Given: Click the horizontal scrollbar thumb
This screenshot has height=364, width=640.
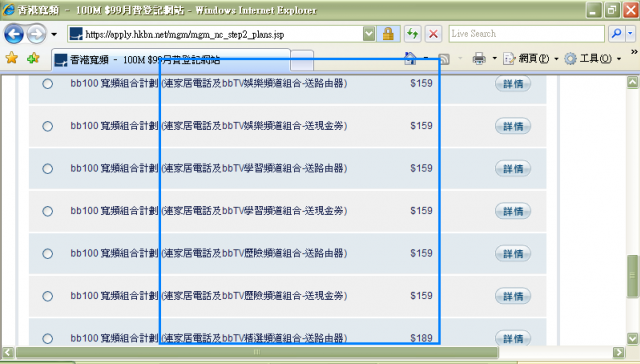Looking at the screenshot, I should [256, 352].
